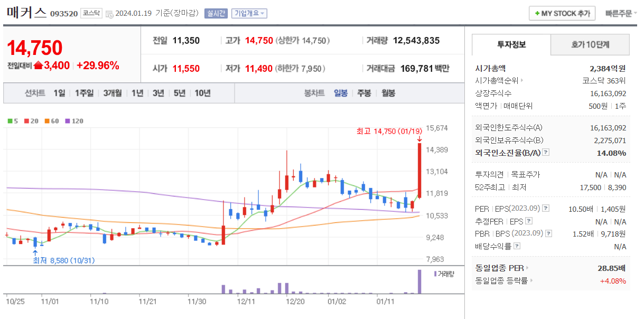
Task: Select the 3개월 line chart period
Action: [113, 93]
